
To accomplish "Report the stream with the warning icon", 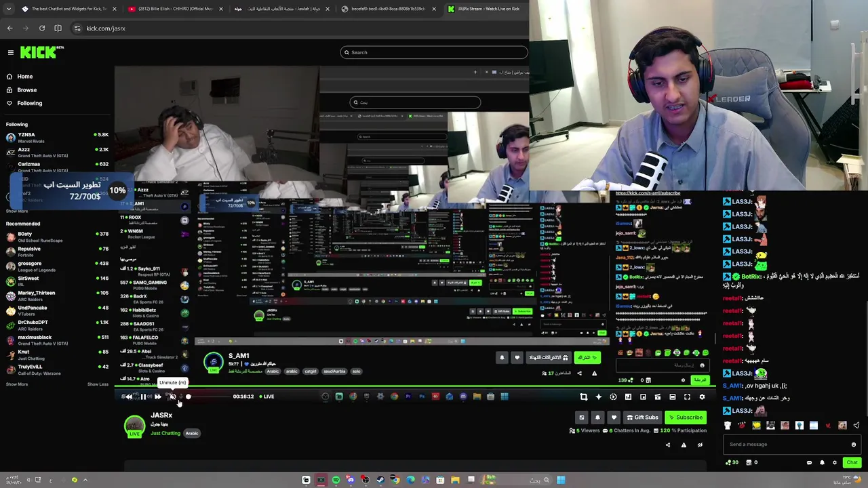I will click(x=684, y=445).
